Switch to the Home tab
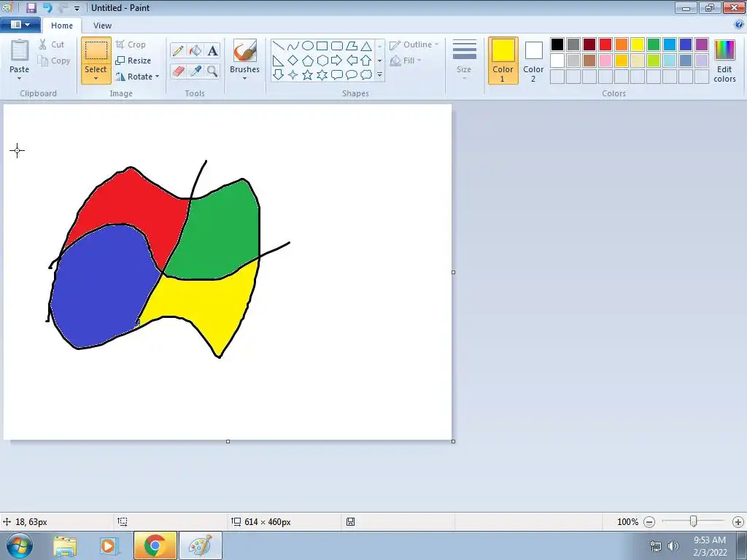747x560 pixels. pyautogui.click(x=62, y=26)
